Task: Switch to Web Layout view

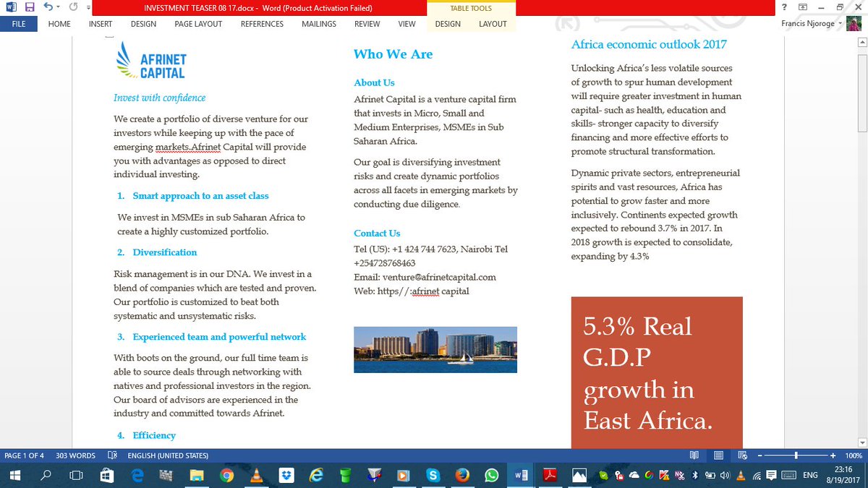Action: 742,455
